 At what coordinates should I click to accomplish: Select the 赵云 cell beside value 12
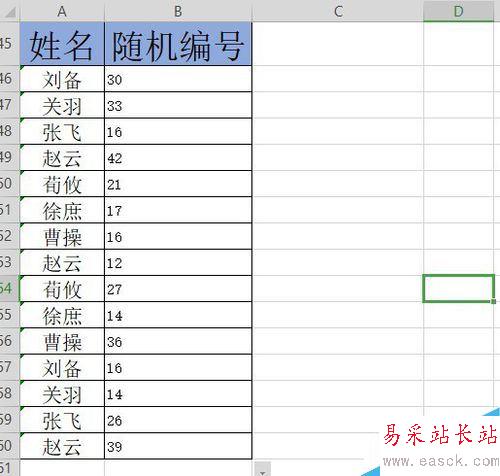62,263
